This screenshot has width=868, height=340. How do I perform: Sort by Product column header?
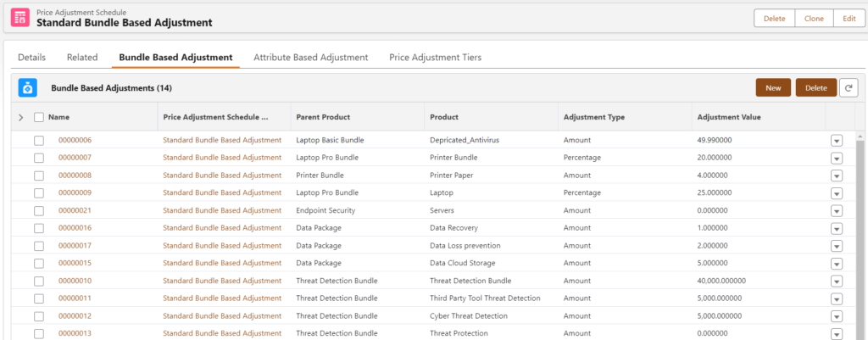coord(444,117)
